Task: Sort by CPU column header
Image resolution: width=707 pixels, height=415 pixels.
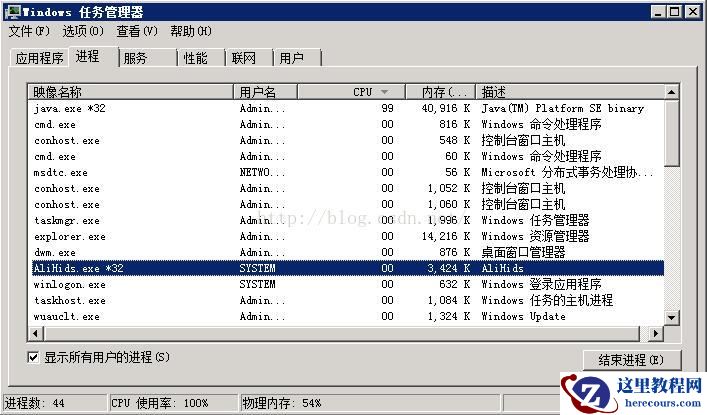Action: click(351, 92)
